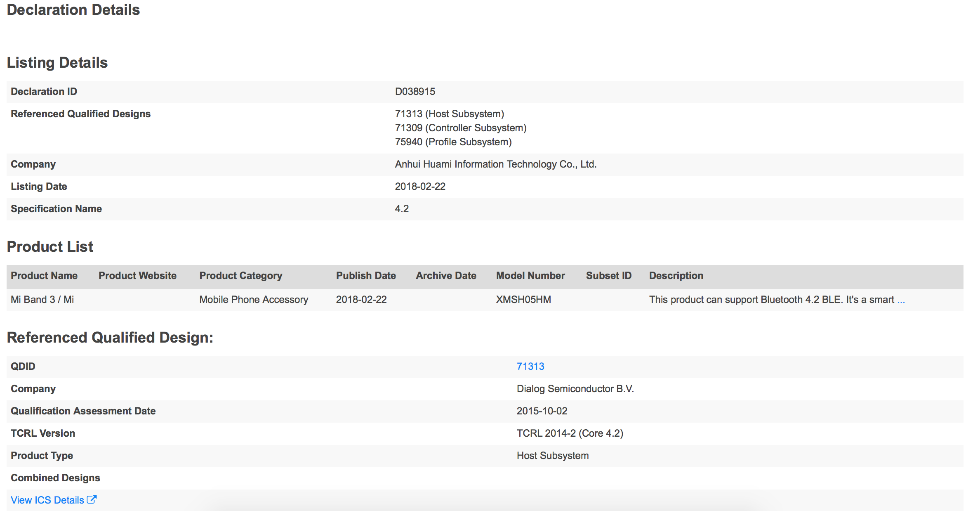Select Anhui Huami Information Technology company name
The width and height of the screenshot is (980, 511).
(x=496, y=164)
